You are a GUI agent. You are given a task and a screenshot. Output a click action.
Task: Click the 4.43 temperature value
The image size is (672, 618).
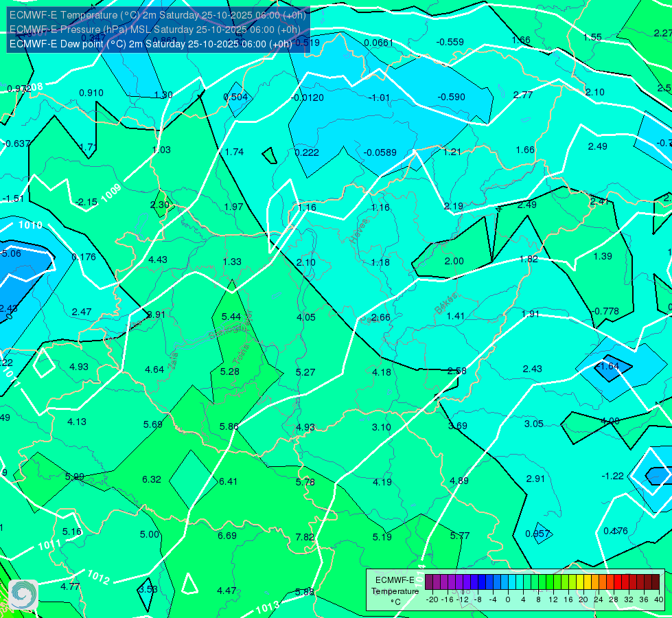158,260
